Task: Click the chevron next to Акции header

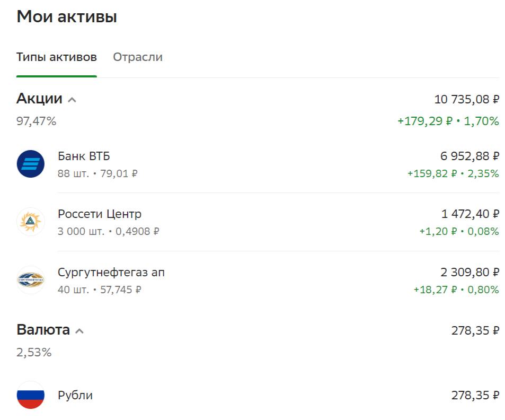Action: coord(73,99)
